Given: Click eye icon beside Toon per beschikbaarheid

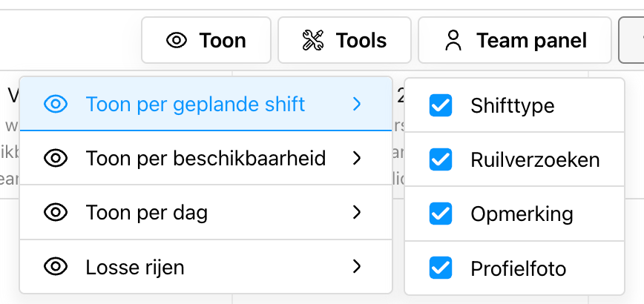Looking at the screenshot, I should click(56, 159).
